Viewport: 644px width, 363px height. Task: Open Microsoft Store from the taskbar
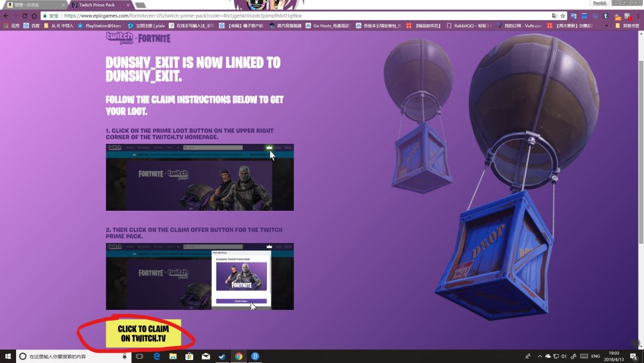[190, 356]
